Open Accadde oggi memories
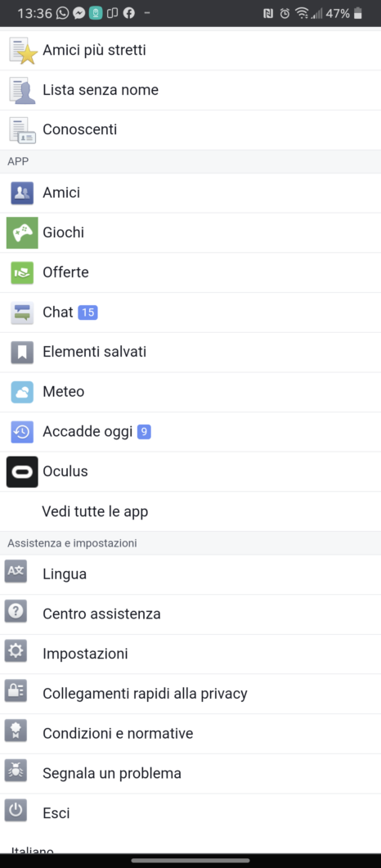381x868 pixels. [x=190, y=432]
